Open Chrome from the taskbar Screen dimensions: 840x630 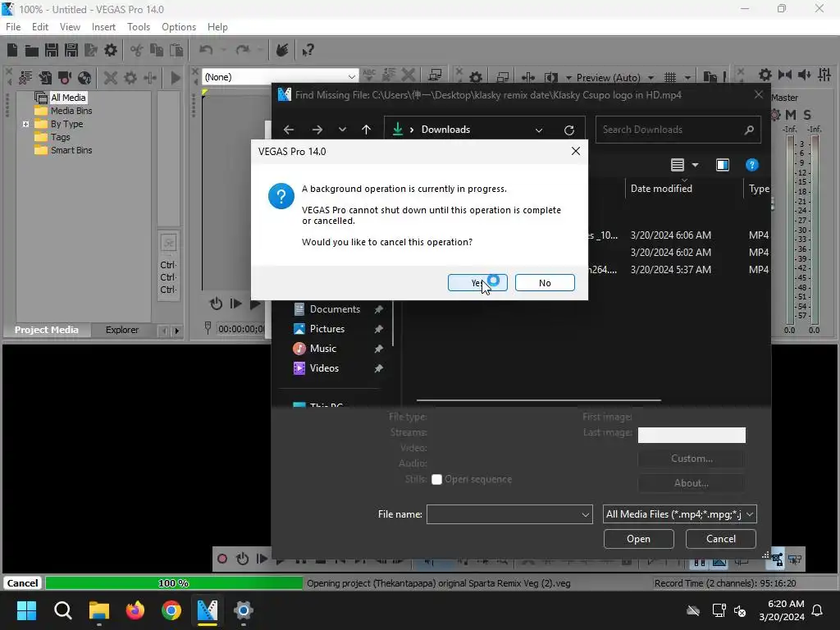[171, 610]
